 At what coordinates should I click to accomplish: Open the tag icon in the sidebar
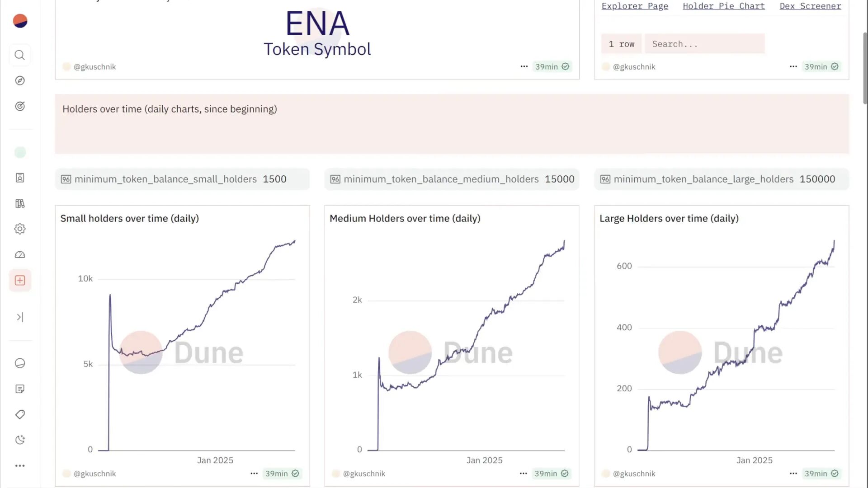point(20,414)
